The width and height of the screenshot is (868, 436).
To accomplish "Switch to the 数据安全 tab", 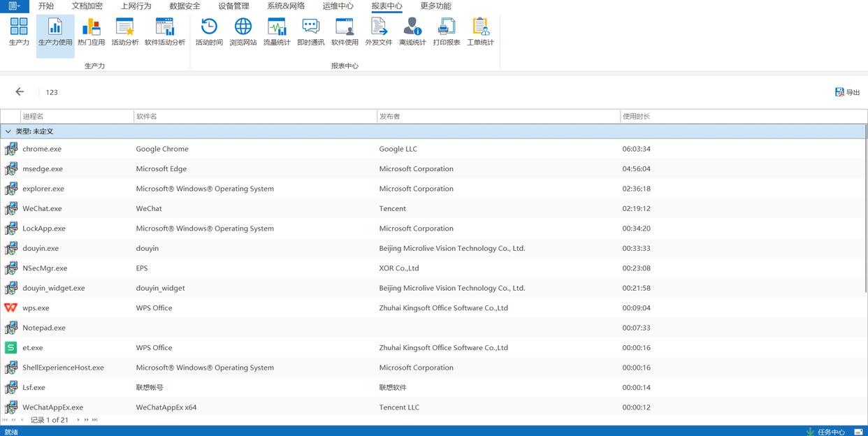I will [x=185, y=6].
